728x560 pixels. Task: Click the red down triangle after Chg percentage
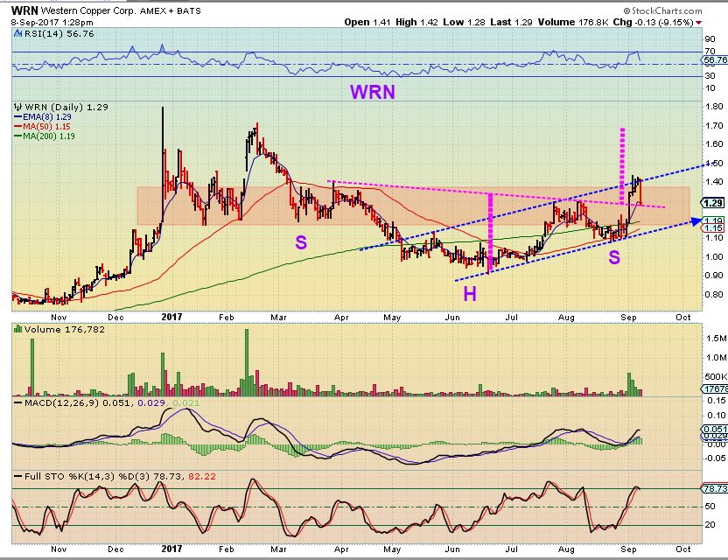tap(699, 23)
